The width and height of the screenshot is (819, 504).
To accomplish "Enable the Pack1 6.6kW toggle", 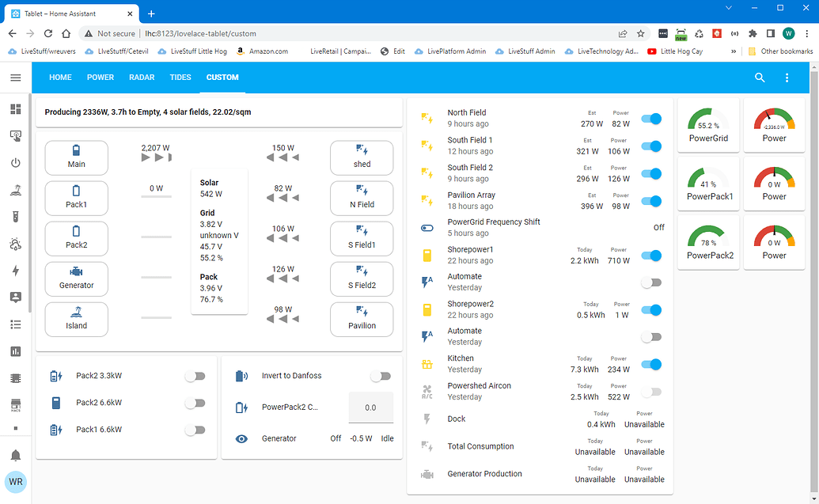I will pos(195,430).
